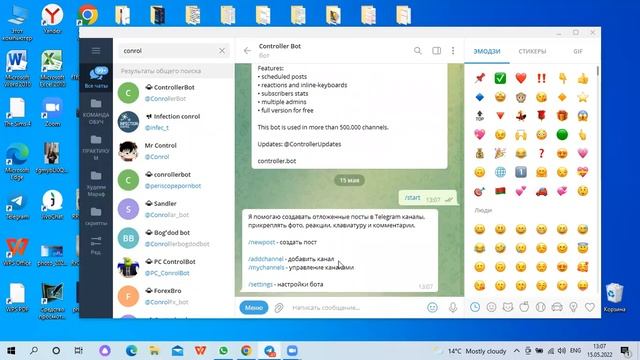Open Google Chrome from the taskbar
Image resolution: width=640 pixels, height=360 pixels.
pos(246,351)
